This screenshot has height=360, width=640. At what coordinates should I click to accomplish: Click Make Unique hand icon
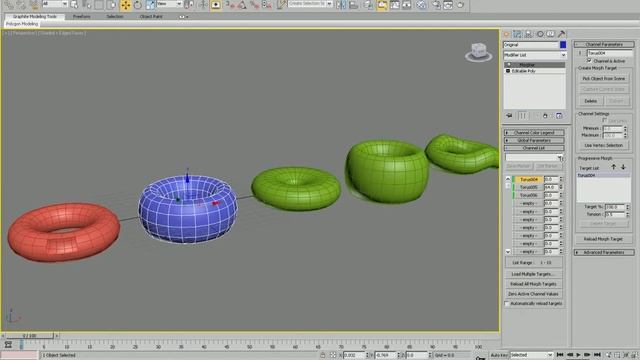(x=545, y=116)
